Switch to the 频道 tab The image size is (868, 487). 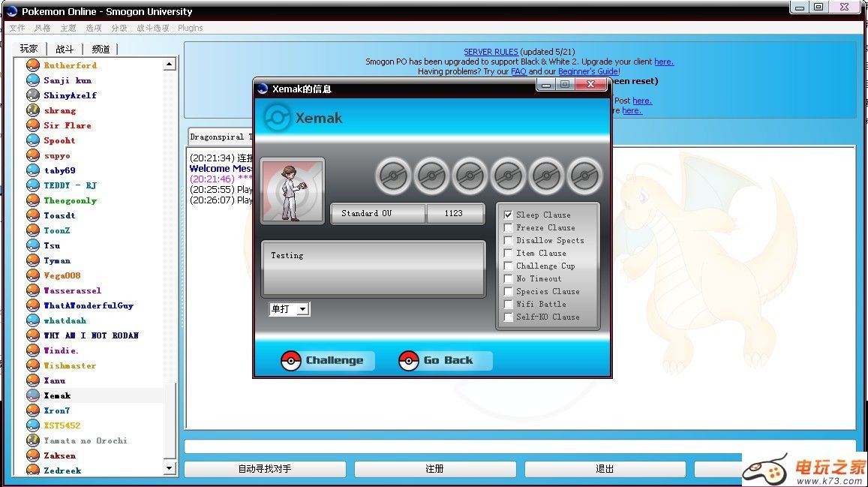[101, 49]
